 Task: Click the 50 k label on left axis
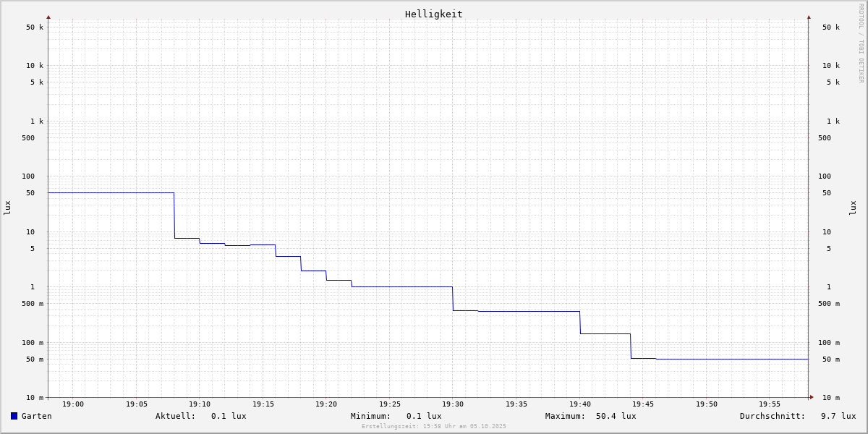point(35,27)
